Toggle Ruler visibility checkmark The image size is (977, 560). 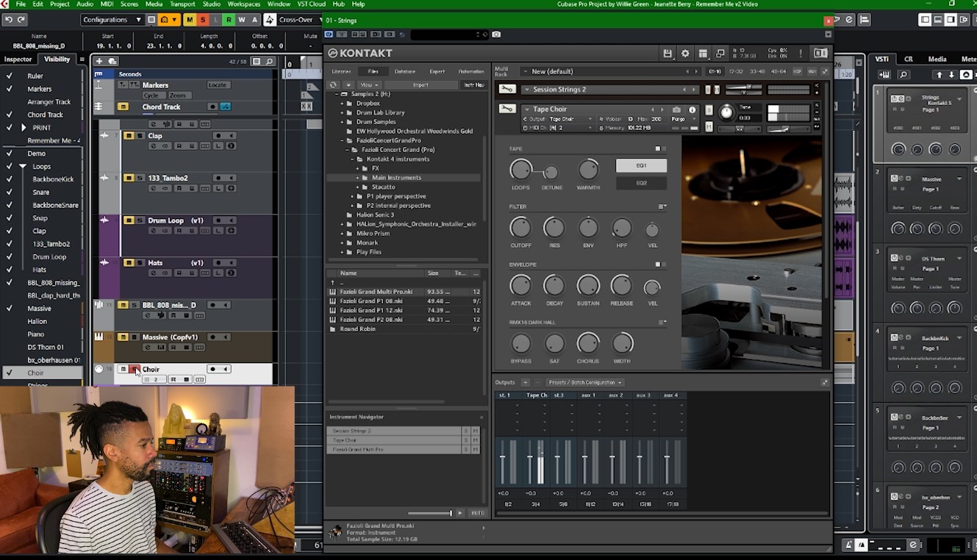click(x=10, y=76)
